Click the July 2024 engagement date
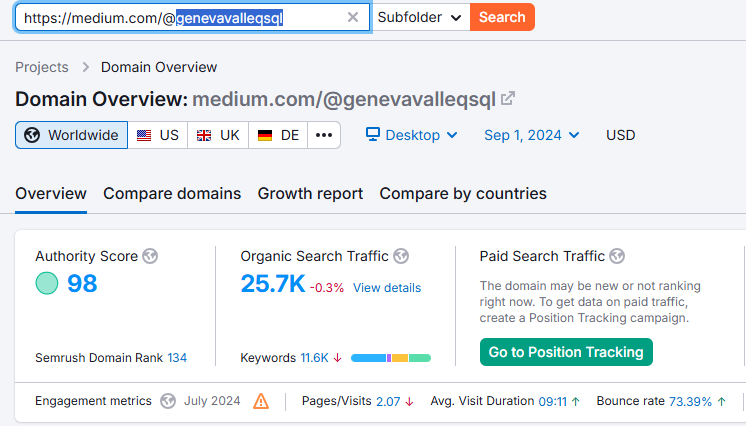Screen dimensions: 746x426 pyautogui.click(x=212, y=401)
